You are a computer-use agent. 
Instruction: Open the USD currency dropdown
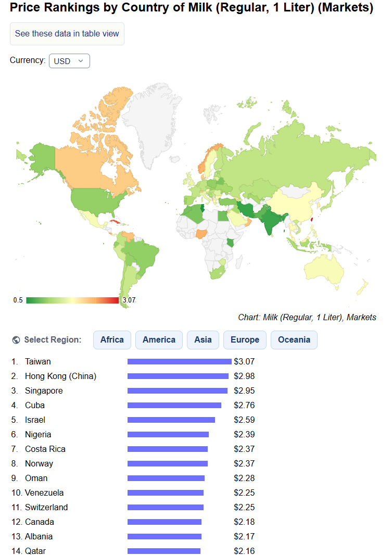(69, 61)
